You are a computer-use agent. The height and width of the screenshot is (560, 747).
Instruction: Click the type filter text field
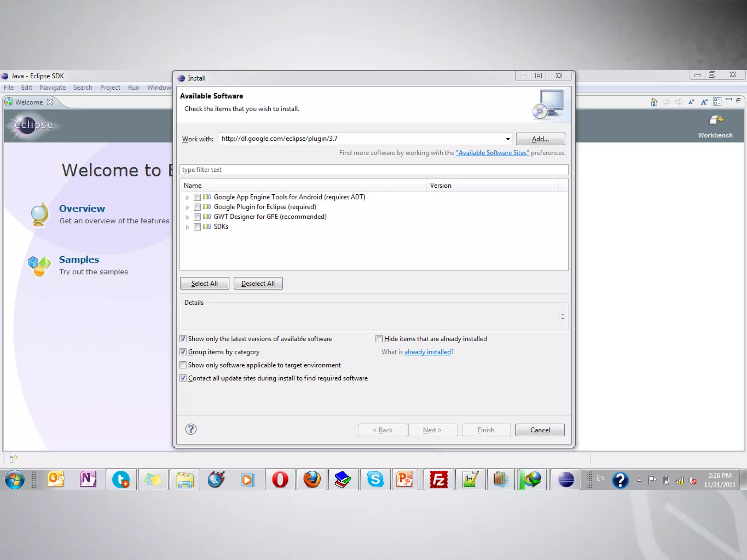pyautogui.click(x=373, y=170)
